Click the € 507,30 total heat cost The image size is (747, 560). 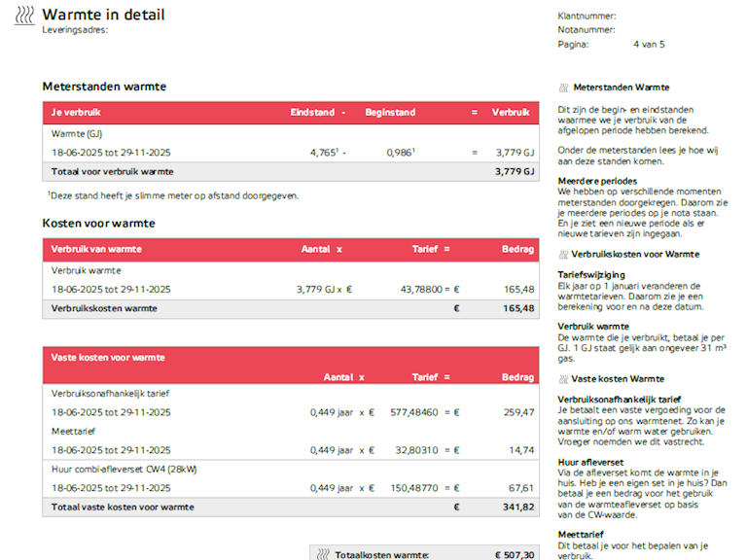[x=514, y=554]
